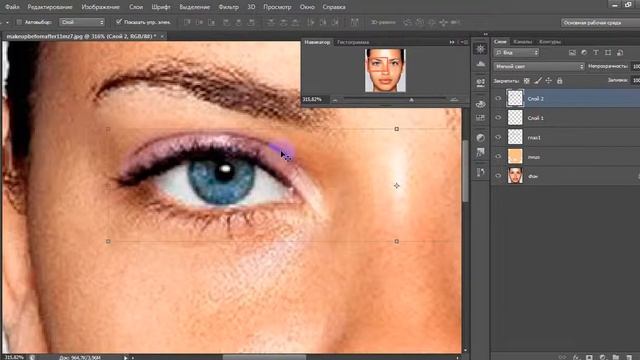Select the 3D rotate mode icon
Image resolution: width=640 pixels, height=360 pixels.
[x=407, y=22]
